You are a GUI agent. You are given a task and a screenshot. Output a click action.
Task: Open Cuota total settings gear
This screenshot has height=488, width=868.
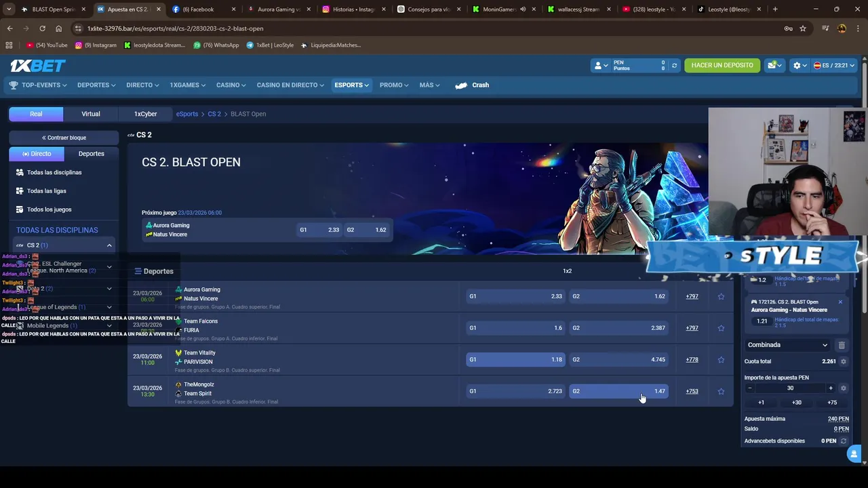[x=844, y=361]
